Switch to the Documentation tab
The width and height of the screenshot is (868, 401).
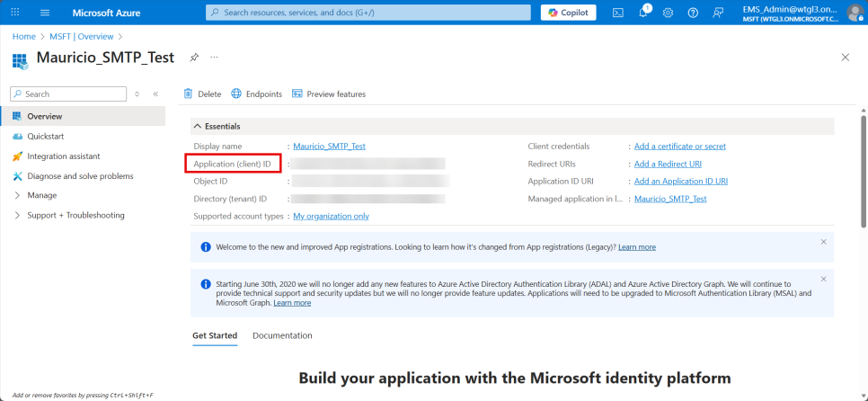pyautogui.click(x=282, y=335)
